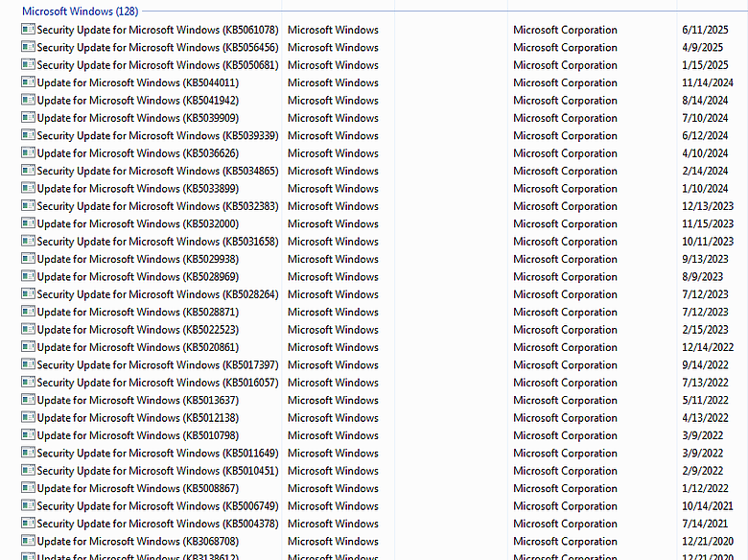
Task: Click the update icon next to KB5039339
Action: 28,135
